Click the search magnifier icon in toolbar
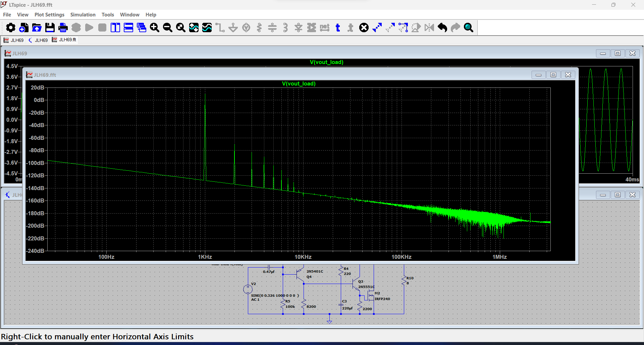 [x=469, y=27]
